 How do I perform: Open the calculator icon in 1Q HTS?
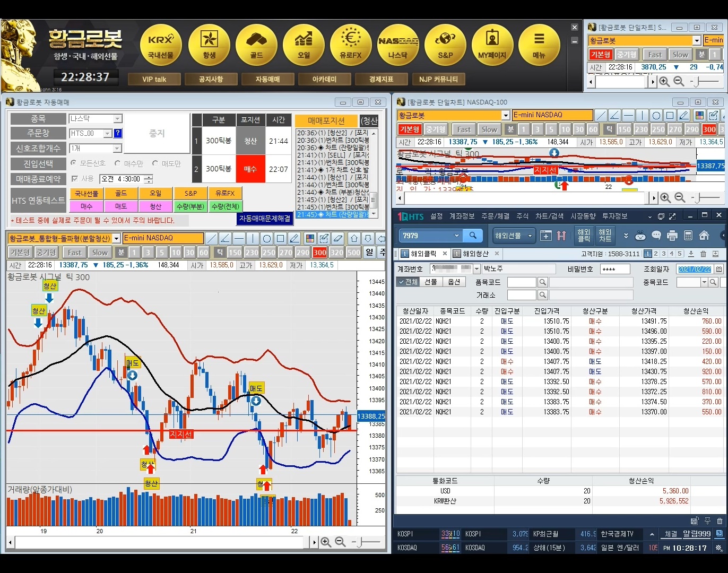688,235
